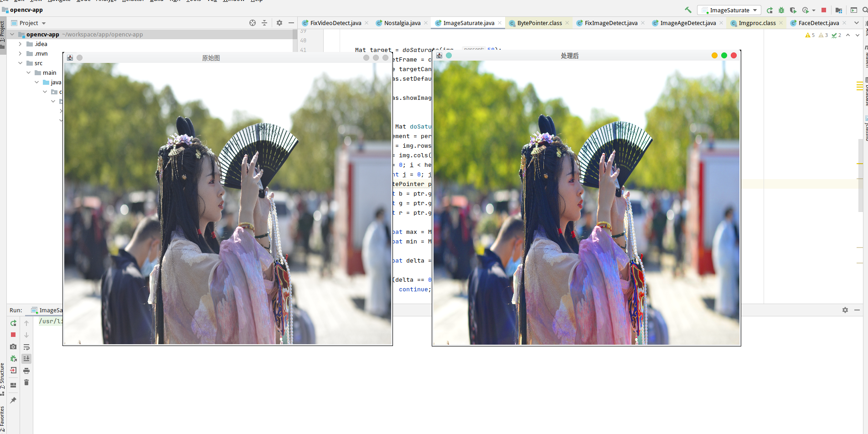This screenshot has width=868, height=434.
Task: Click the Run Anything icon in toolbar
Action: click(x=854, y=10)
